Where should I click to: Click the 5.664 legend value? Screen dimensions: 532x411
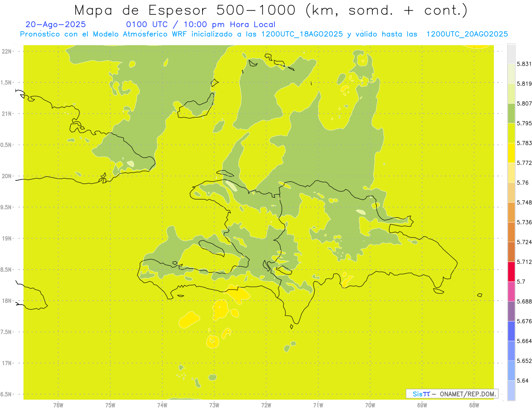(x=524, y=341)
